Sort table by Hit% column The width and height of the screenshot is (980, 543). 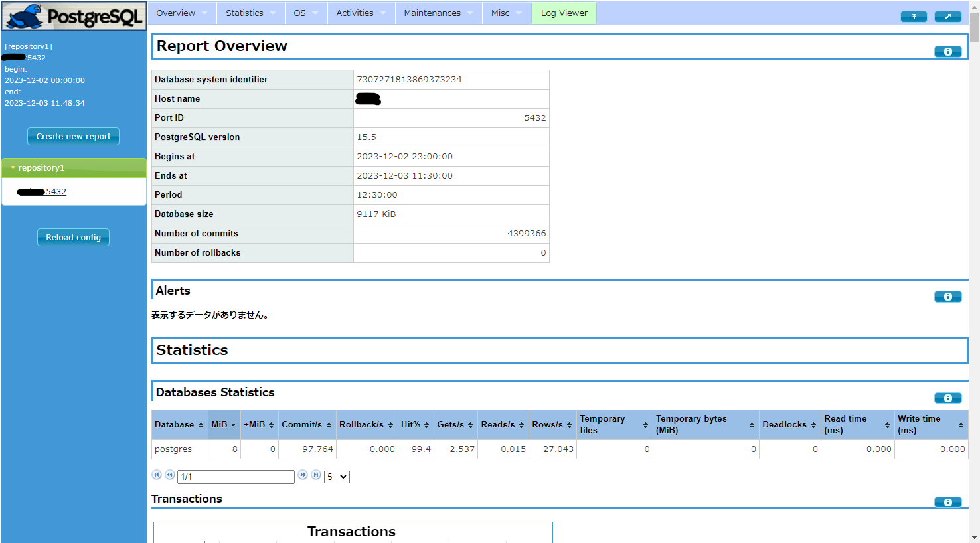coord(416,425)
